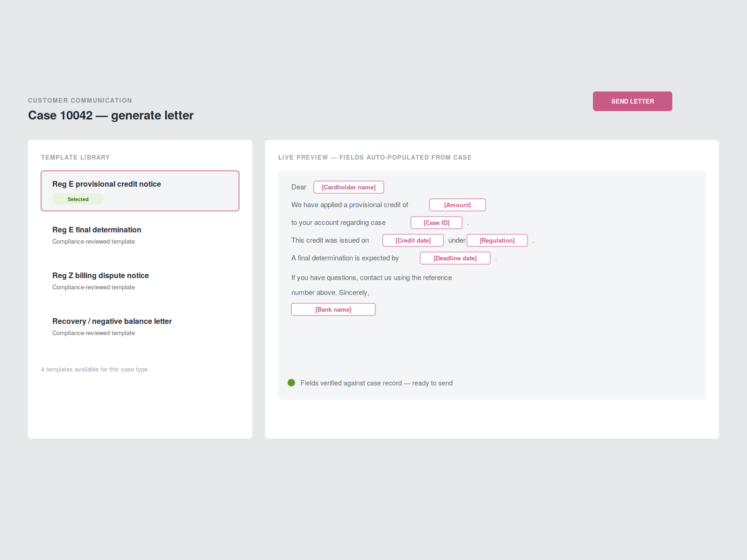Image resolution: width=747 pixels, height=560 pixels.
Task: Click the Customer Communication breadcrumb label
Action: tap(80, 100)
